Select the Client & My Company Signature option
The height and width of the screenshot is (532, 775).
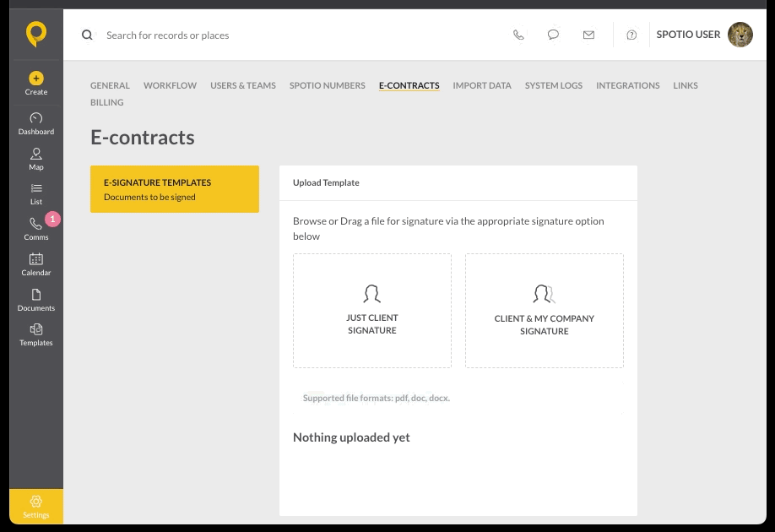pos(544,310)
